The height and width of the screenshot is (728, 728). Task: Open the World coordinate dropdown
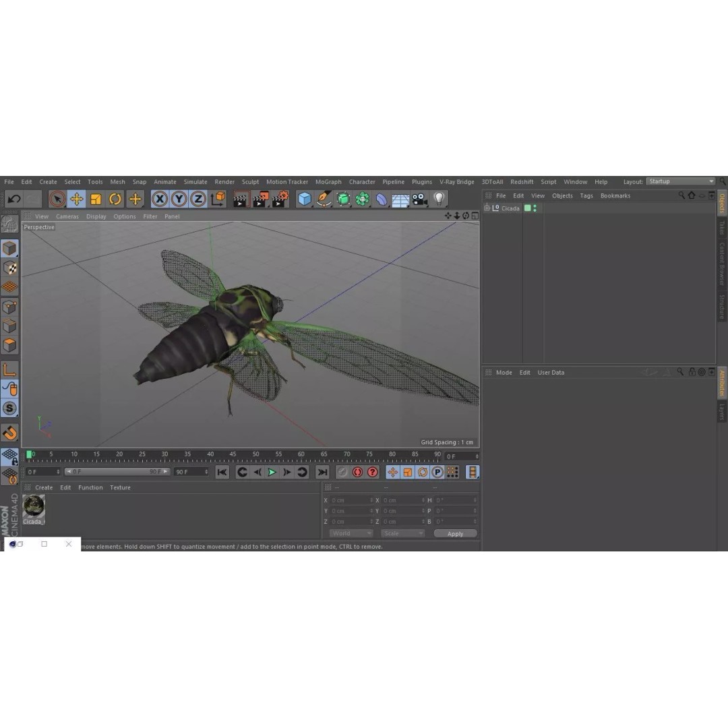[351, 533]
